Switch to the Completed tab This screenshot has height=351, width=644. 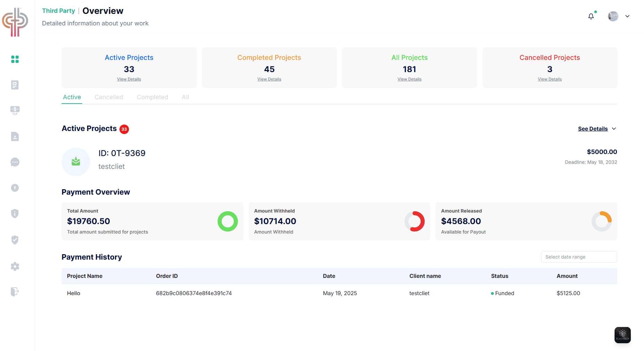click(x=152, y=97)
